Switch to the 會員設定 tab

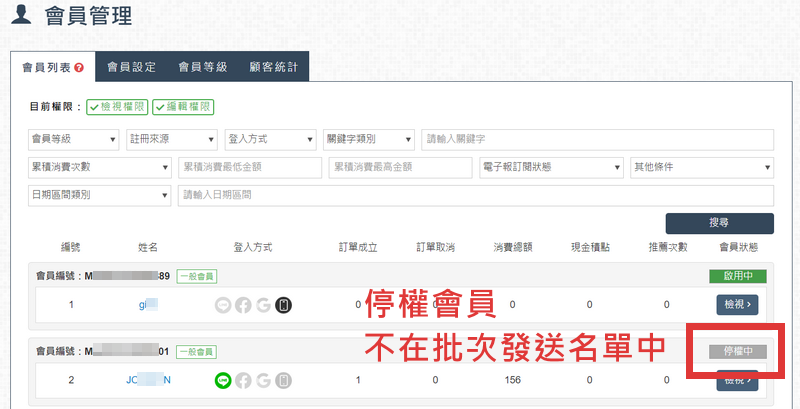coord(131,67)
